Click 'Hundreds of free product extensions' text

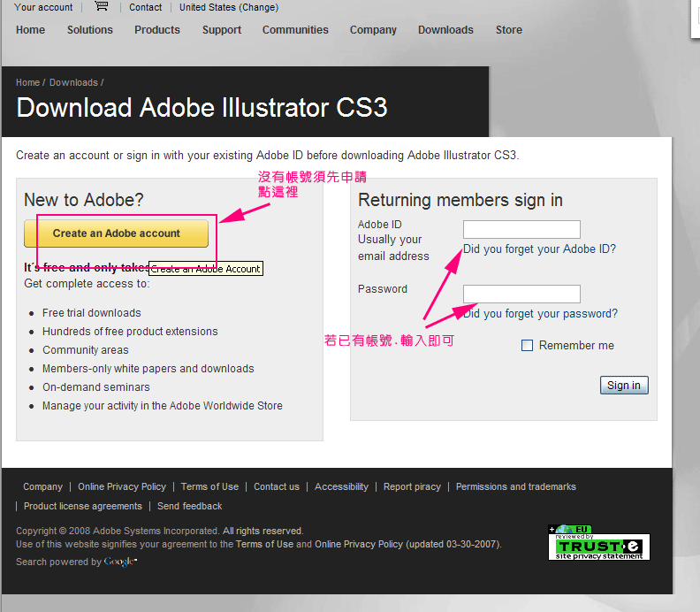[130, 332]
